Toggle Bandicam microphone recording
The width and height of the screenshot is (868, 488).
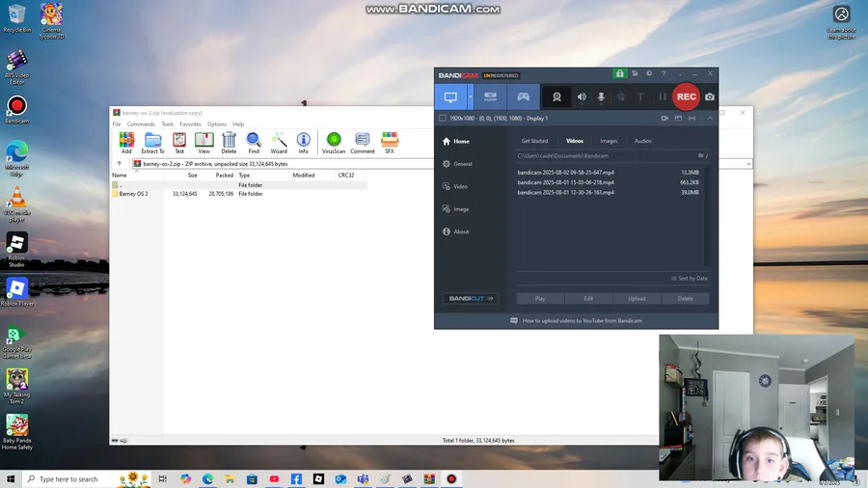[x=601, y=96]
